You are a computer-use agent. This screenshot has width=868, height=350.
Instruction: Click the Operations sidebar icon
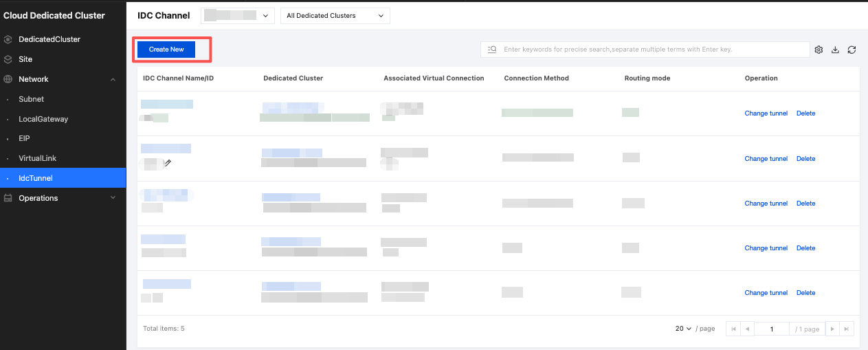pyautogui.click(x=8, y=198)
